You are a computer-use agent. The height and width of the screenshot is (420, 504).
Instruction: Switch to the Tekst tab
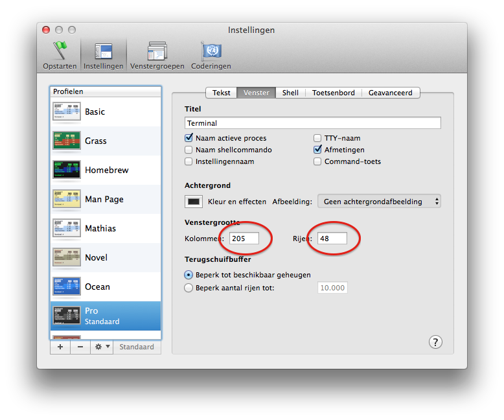(221, 93)
